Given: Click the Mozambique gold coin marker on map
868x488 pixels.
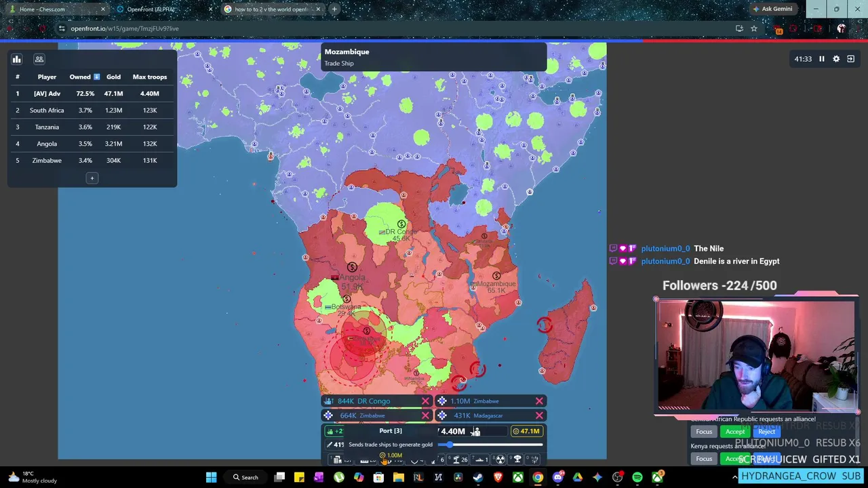Looking at the screenshot, I should [x=496, y=276].
